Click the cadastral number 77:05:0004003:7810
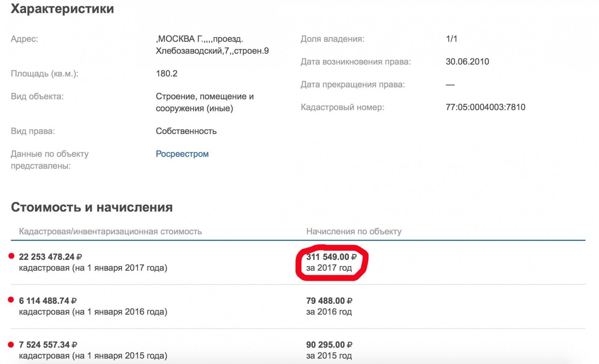Viewport: 599px width, 364px height. [485, 107]
